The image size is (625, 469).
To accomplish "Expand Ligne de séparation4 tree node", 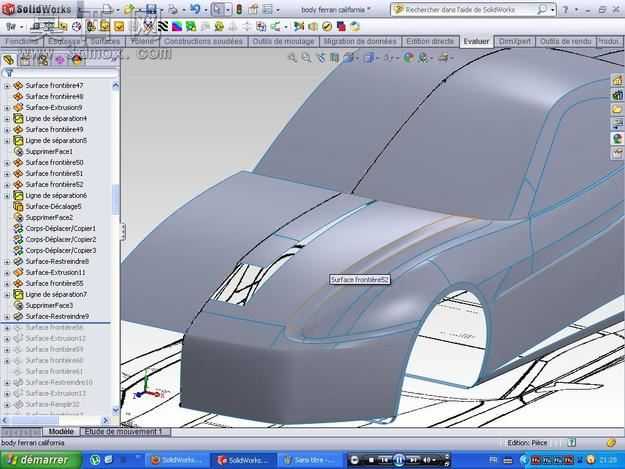I will 7,119.
